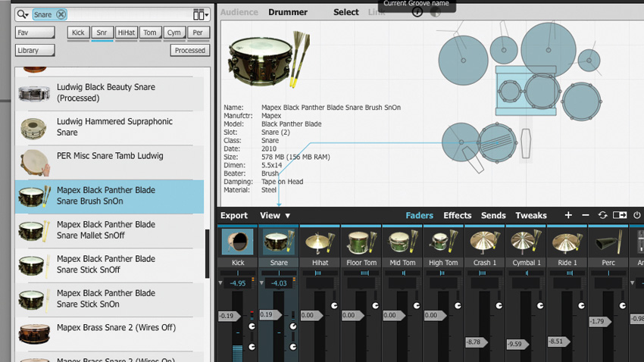Select the hihat in kit view
The height and width of the screenshot is (362, 644).
pos(461,142)
